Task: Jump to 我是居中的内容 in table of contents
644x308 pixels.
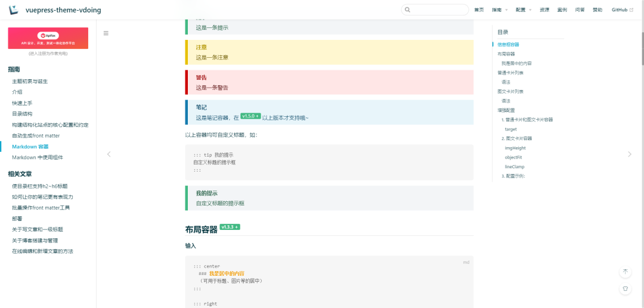Action: tap(516, 63)
